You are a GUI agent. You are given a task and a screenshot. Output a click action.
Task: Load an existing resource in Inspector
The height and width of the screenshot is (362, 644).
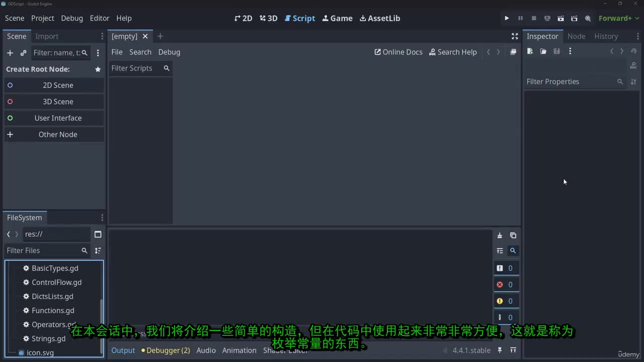click(x=543, y=51)
